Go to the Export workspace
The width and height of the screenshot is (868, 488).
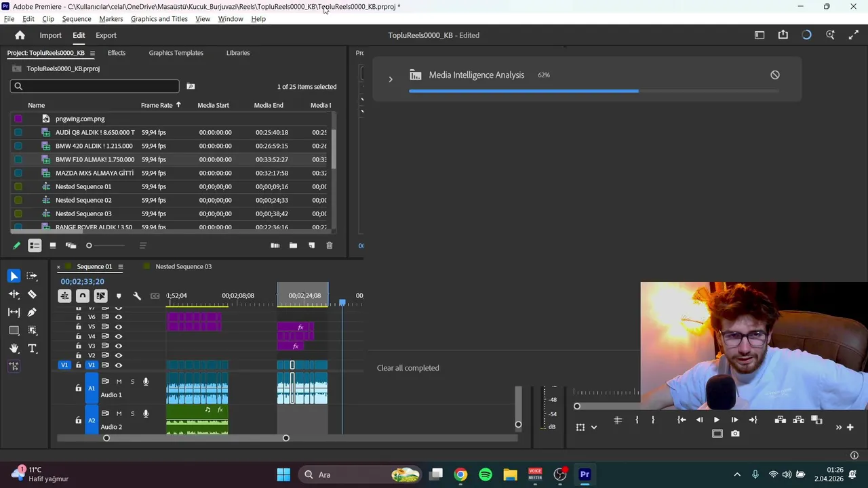click(106, 35)
